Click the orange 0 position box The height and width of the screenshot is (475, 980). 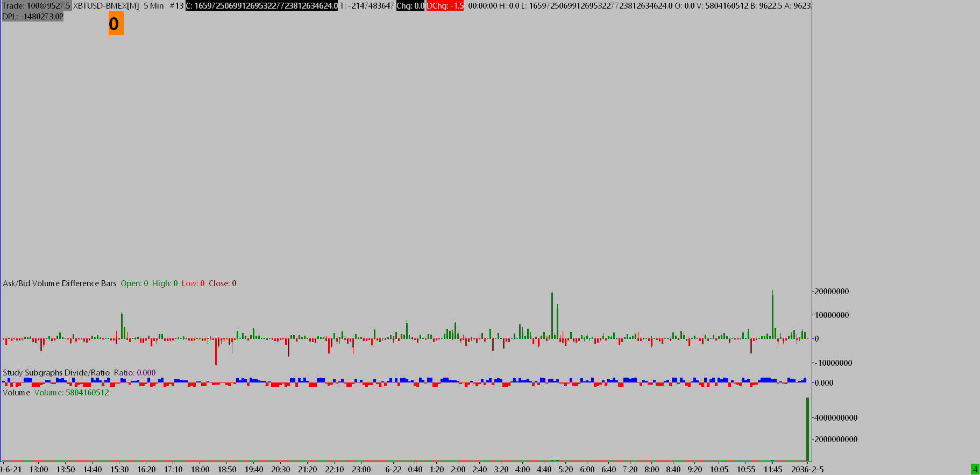pos(116,24)
